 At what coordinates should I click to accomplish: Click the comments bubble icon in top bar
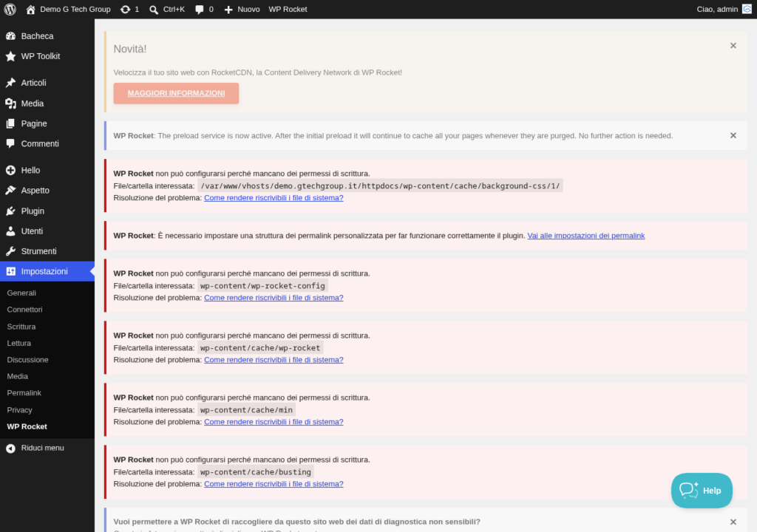click(x=200, y=9)
